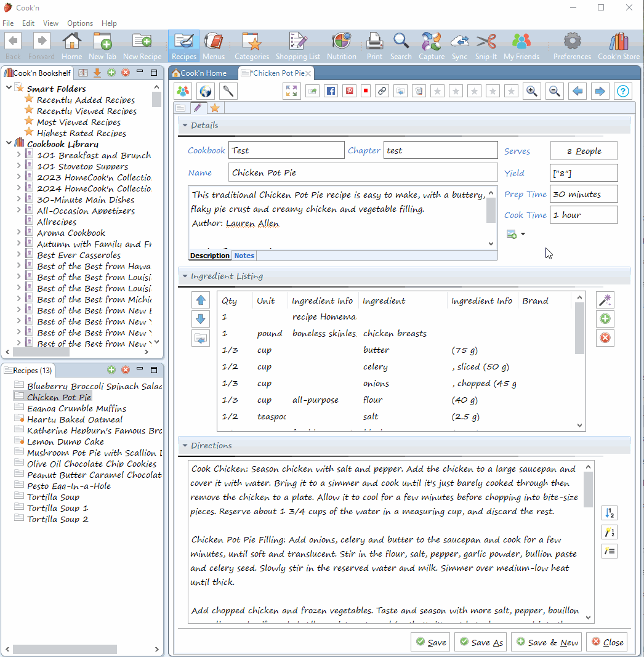Open the Snip-It scissors tool
The image size is (644, 657).
(486, 46)
